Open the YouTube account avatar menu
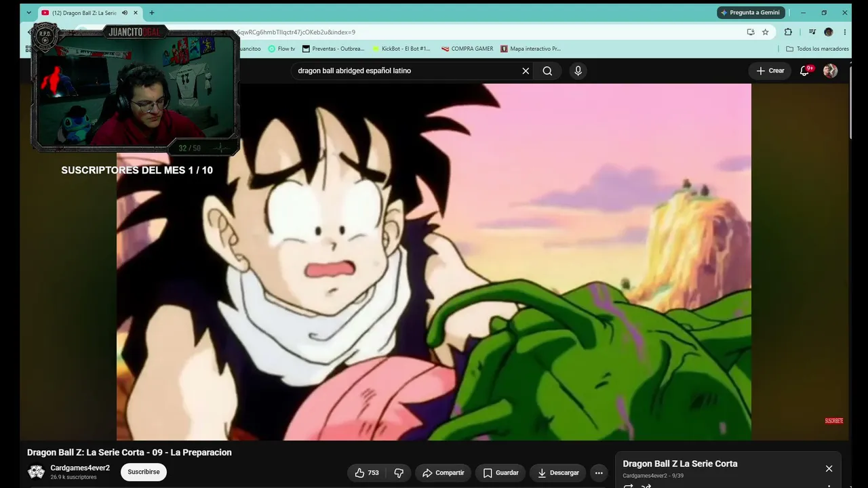868x488 pixels. [x=830, y=70]
